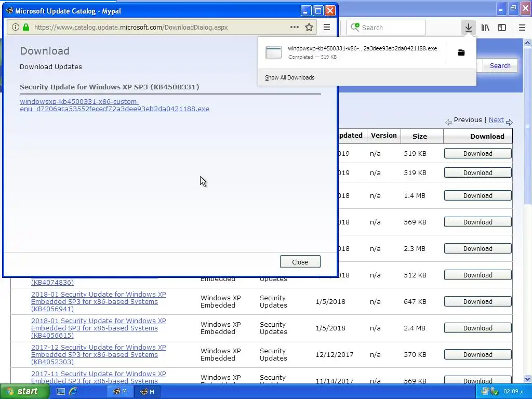Open page actions three-dots menu

click(294, 27)
